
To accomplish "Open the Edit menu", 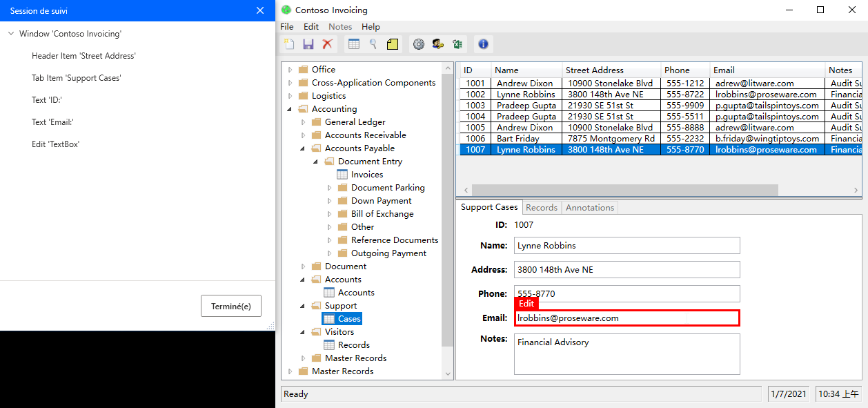I will click(311, 27).
